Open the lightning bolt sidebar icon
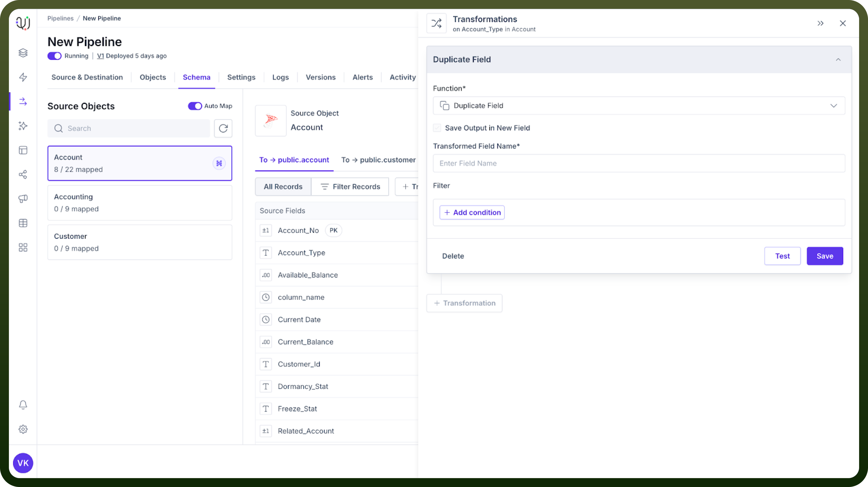 pyautogui.click(x=23, y=77)
